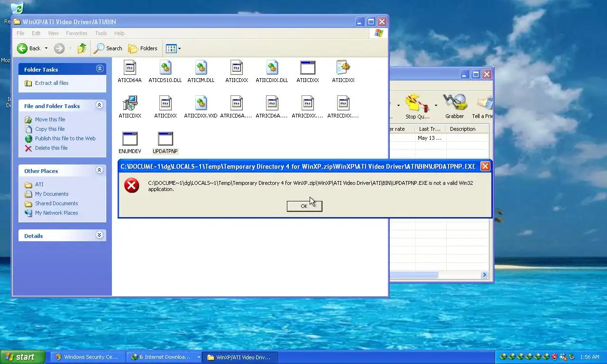This screenshot has width=607, height=364.
Task: Select the ENUMDEV application icon
Action: tap(129, 139)
